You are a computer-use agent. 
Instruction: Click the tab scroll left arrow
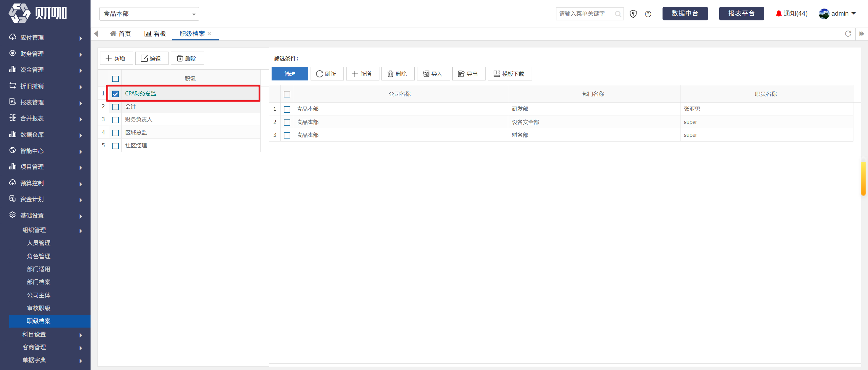click(96, 34)
